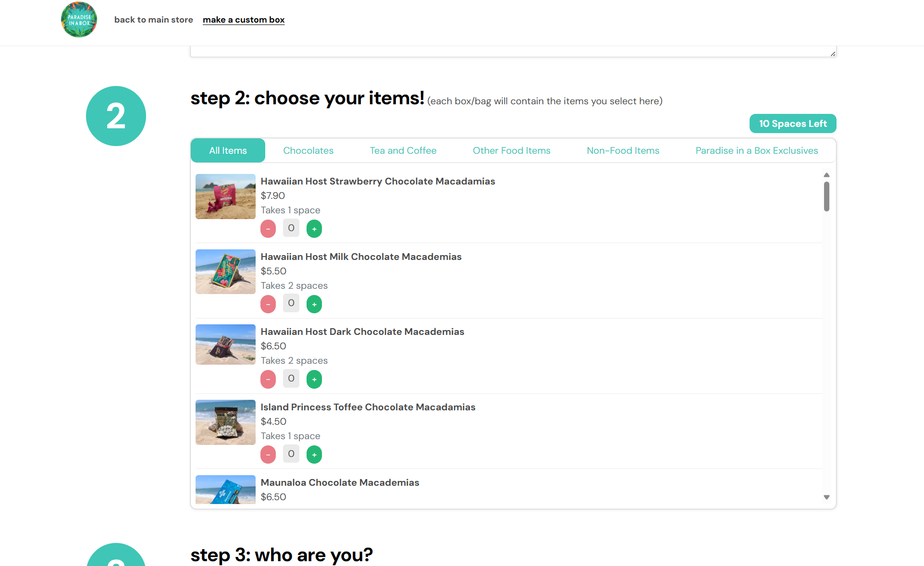Go back to main store link
The width and height of the screenshot is (924, 566).
click(153, 20)
